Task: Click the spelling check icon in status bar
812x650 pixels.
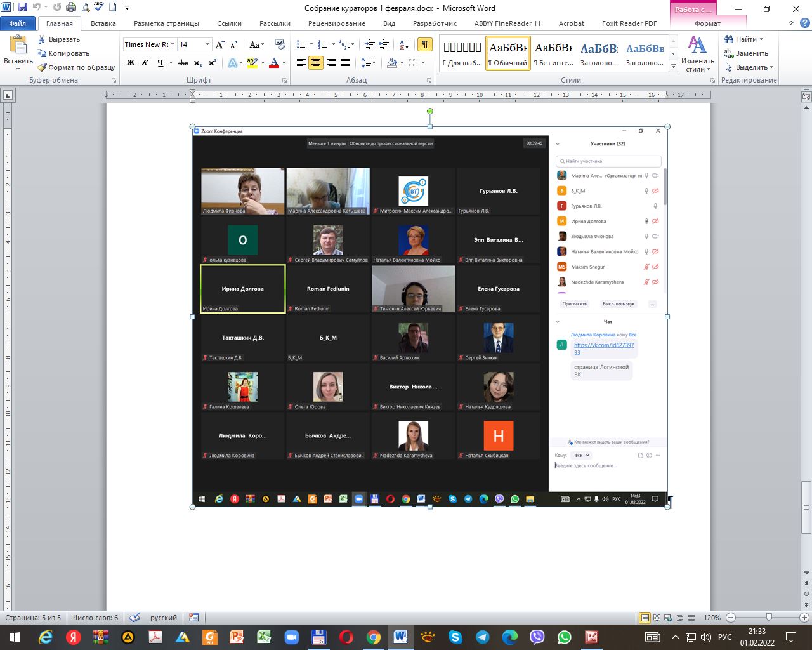Action: click(134, 618)
